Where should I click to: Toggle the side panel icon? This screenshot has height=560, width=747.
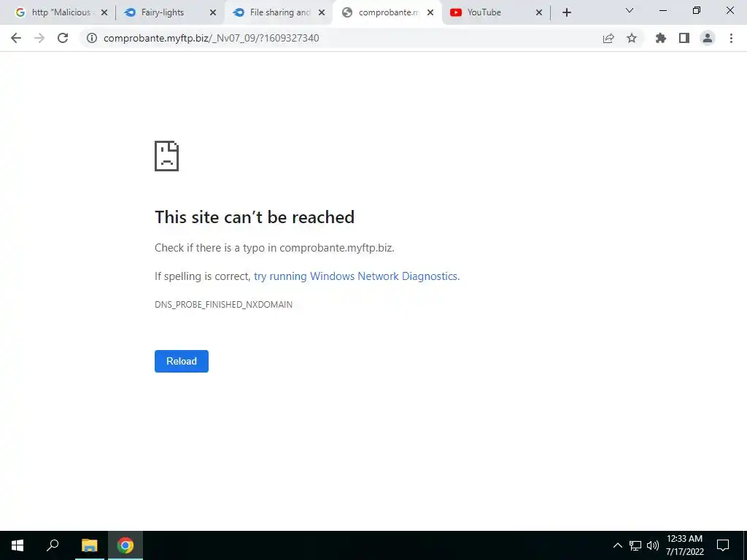(x=684, y=38)
